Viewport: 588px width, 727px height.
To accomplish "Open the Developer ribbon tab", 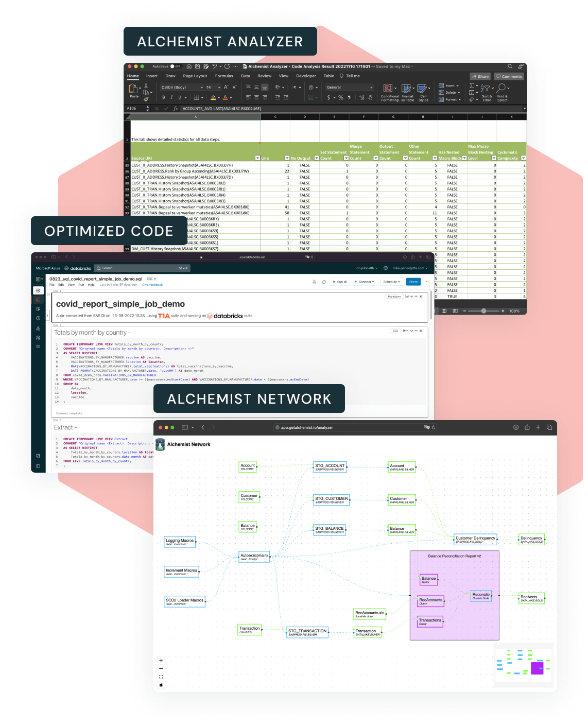I will point(306,76).
